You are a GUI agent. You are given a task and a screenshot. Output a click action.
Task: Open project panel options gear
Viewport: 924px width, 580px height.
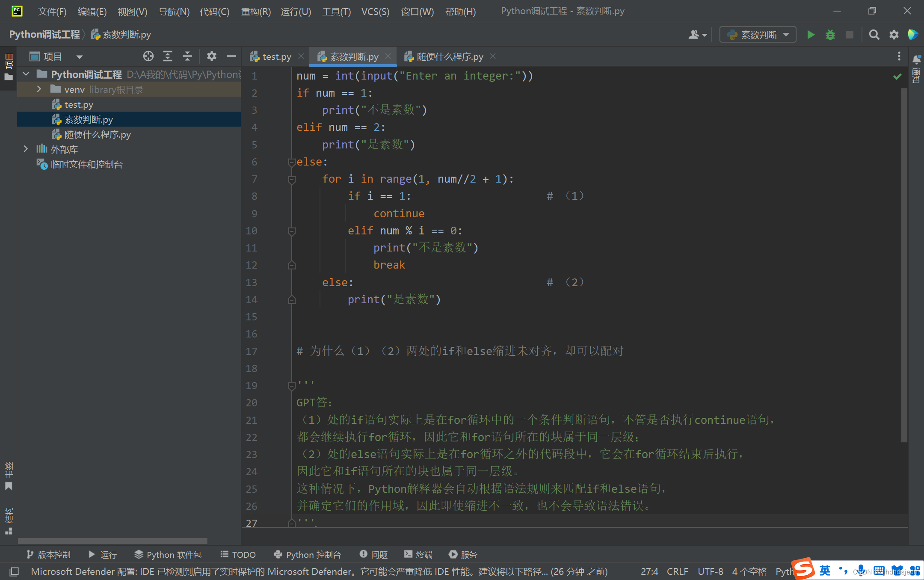211,56
